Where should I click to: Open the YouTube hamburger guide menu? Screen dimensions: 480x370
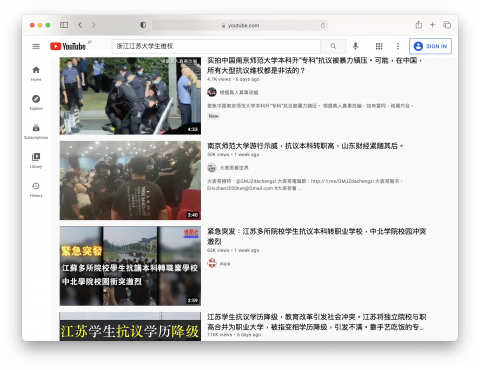[36, 46]
